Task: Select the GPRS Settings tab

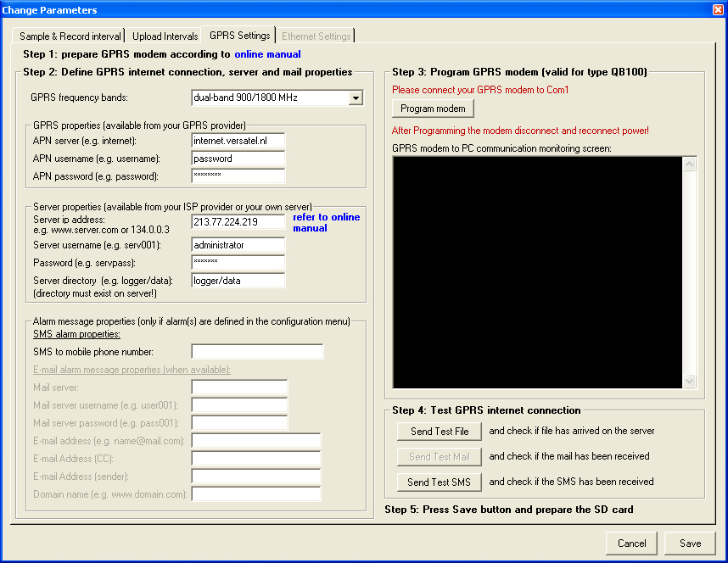Action: [x=240, y=36]
